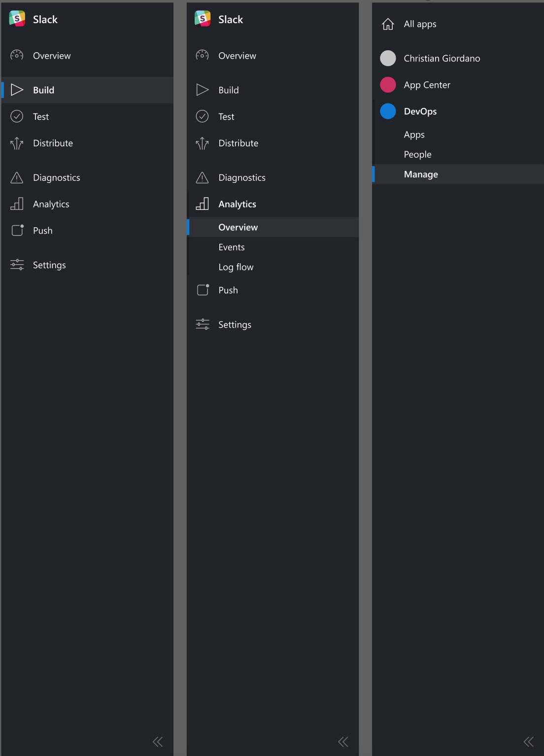544x756 pixels.
Task: Open Settings via the sliders icon
Action: point(17,265)
